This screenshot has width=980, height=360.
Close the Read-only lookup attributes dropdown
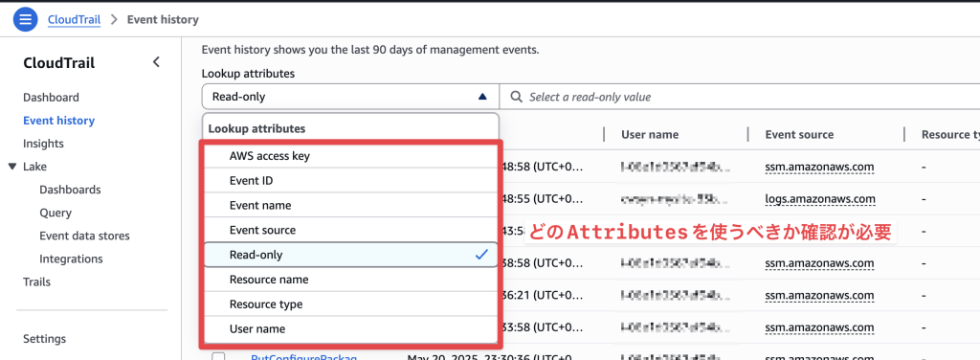coord(350,97)
